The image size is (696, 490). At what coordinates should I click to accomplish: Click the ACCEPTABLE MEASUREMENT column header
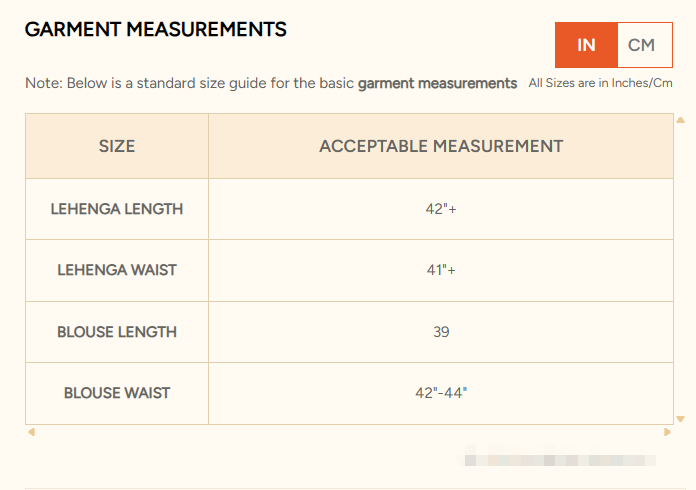pyautogui.click(x=441, y=146)
